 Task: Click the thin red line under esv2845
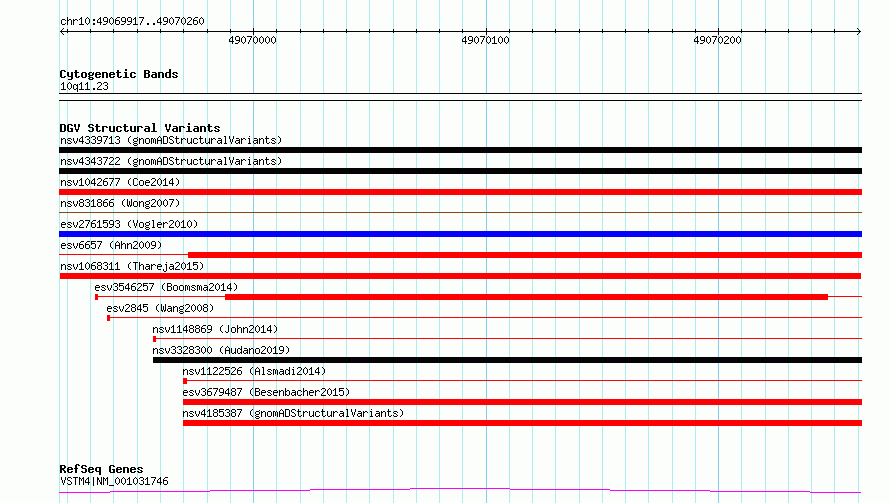(485, 318)
